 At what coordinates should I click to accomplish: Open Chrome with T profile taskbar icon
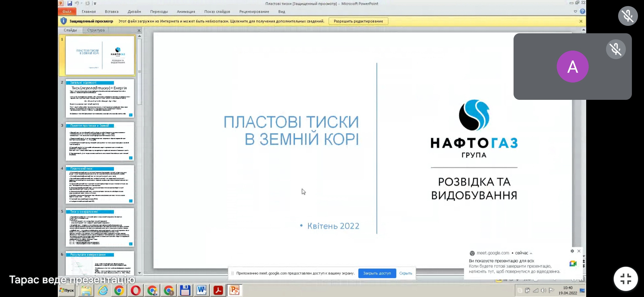point(169,290)
